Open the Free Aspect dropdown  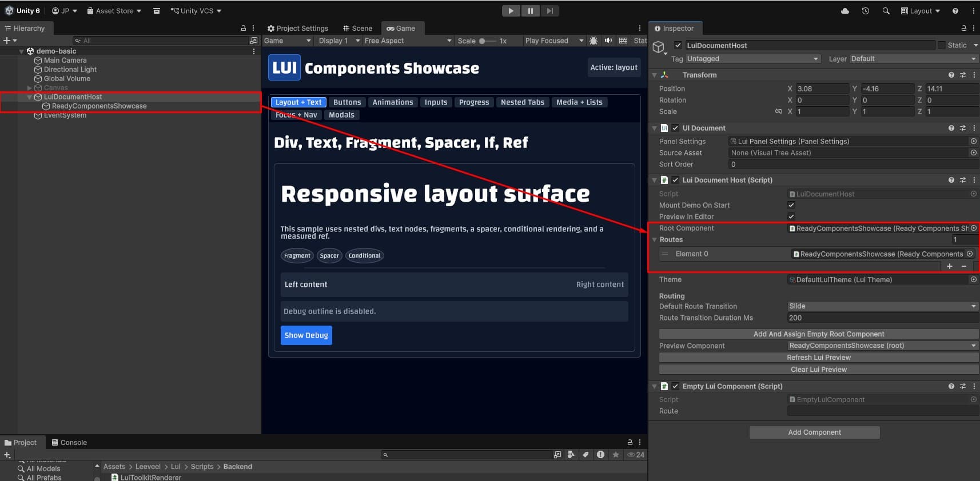(408, 41)
